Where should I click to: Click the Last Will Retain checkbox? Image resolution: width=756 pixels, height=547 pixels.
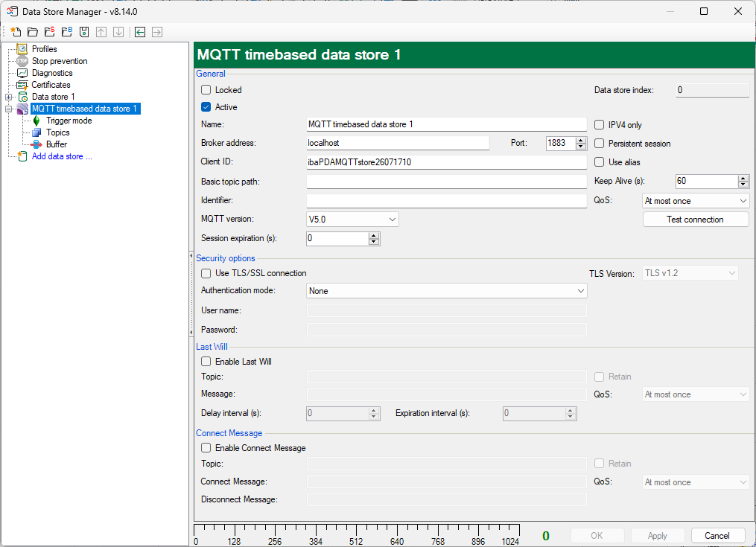(600, 377)
